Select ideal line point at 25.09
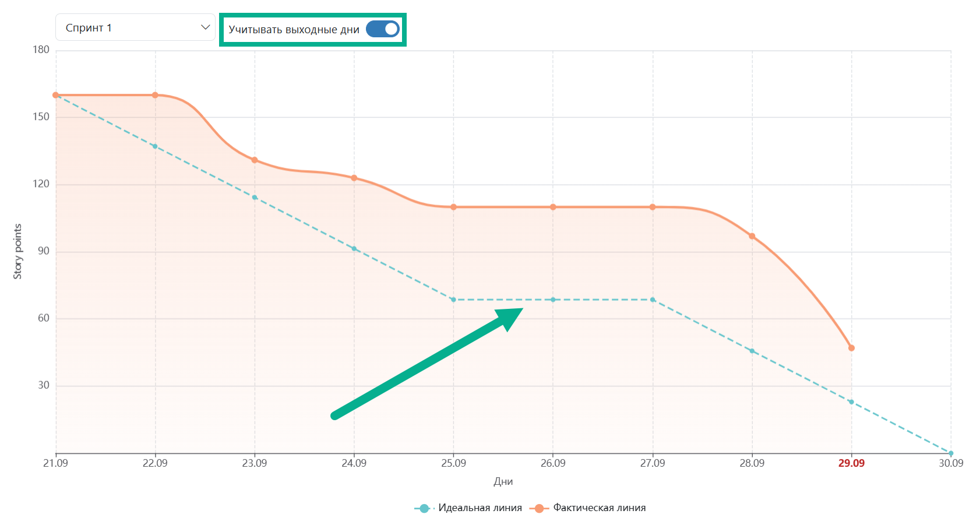 click(453, 300)
